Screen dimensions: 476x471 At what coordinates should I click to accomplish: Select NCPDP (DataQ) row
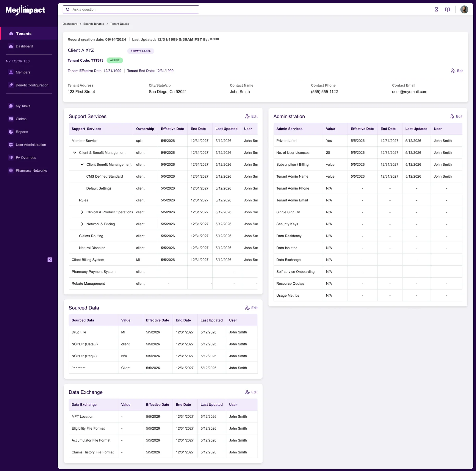(x=163, y=344)
